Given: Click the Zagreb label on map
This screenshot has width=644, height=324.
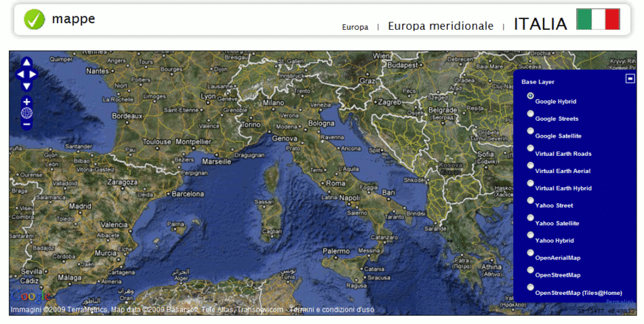Looking at the screenshot, I should 389,102.
